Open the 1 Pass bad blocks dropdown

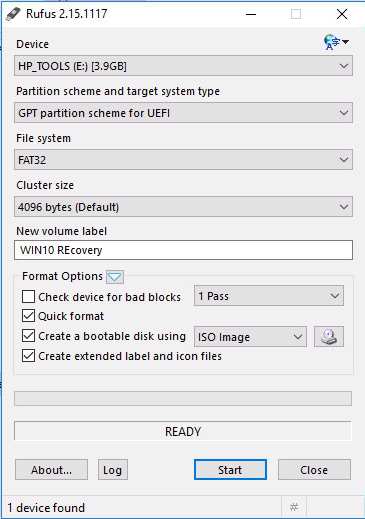coord(269,296)
